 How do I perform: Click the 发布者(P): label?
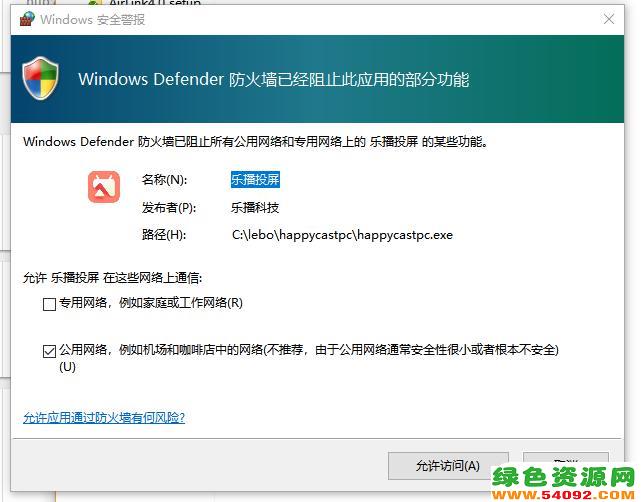click(168, 207)
